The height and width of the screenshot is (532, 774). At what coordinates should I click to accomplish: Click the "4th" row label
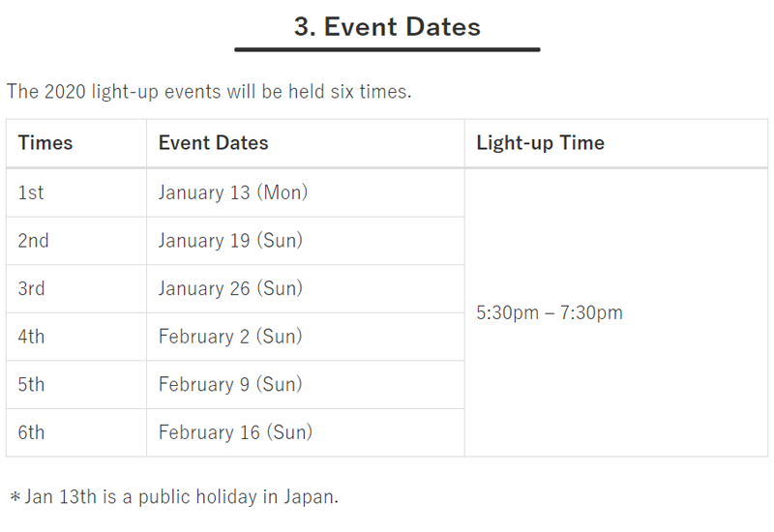[31, 337]
